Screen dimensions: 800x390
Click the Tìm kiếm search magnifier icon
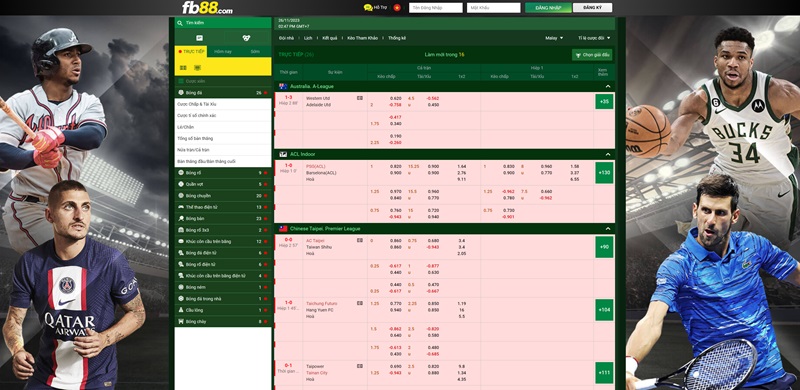pos(180,23)
